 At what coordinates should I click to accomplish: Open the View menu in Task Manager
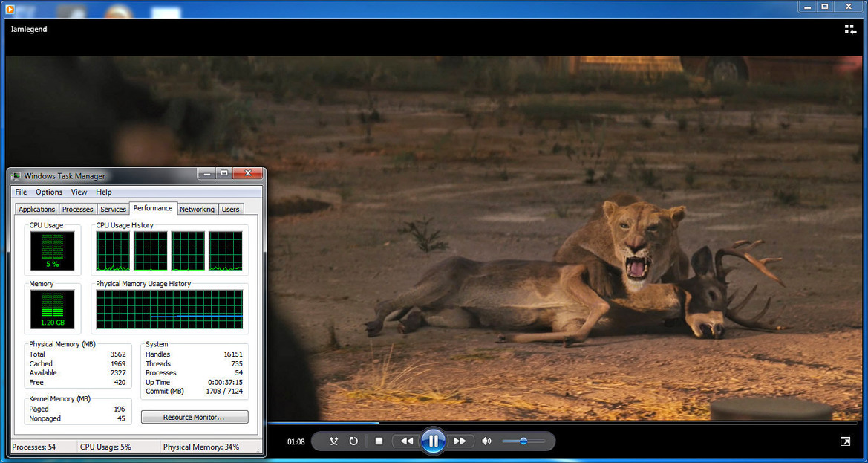click(x=79, y=192)
